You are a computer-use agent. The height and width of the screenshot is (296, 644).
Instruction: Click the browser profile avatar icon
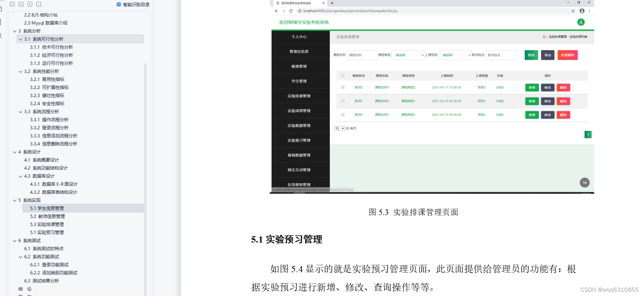click(582, 11)
